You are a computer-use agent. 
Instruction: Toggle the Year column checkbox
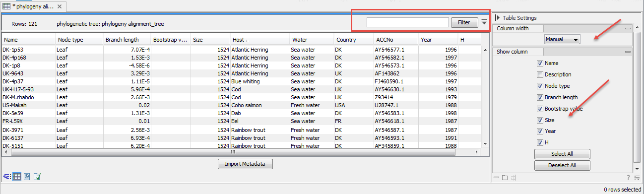(x=540, y=131)
